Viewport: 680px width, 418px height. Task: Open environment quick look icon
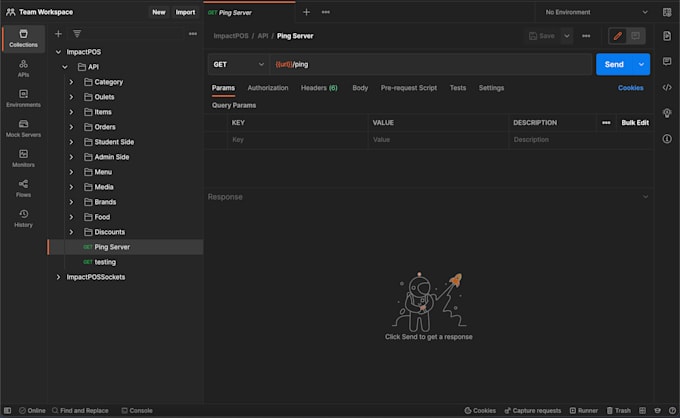tap(667, 12)
